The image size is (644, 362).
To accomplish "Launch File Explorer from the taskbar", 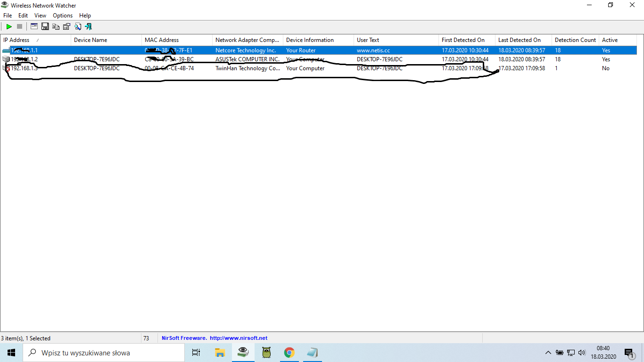I will [220, 353].
